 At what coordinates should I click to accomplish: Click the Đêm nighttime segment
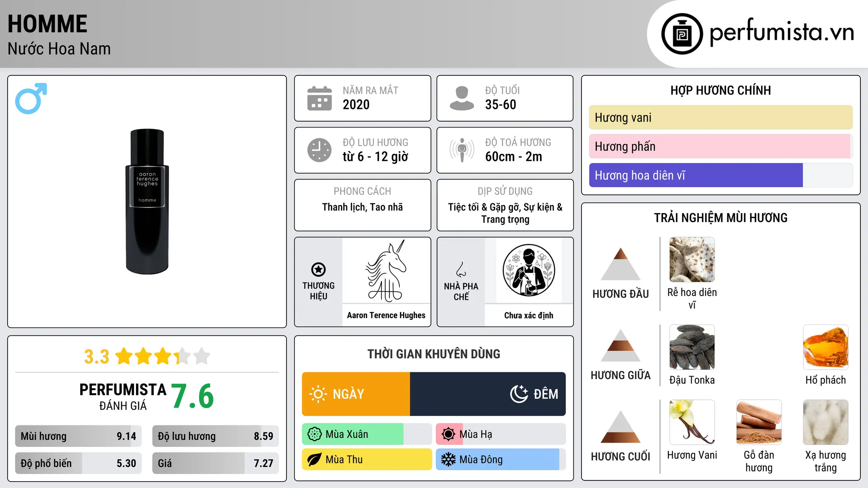tap(488, 394)
